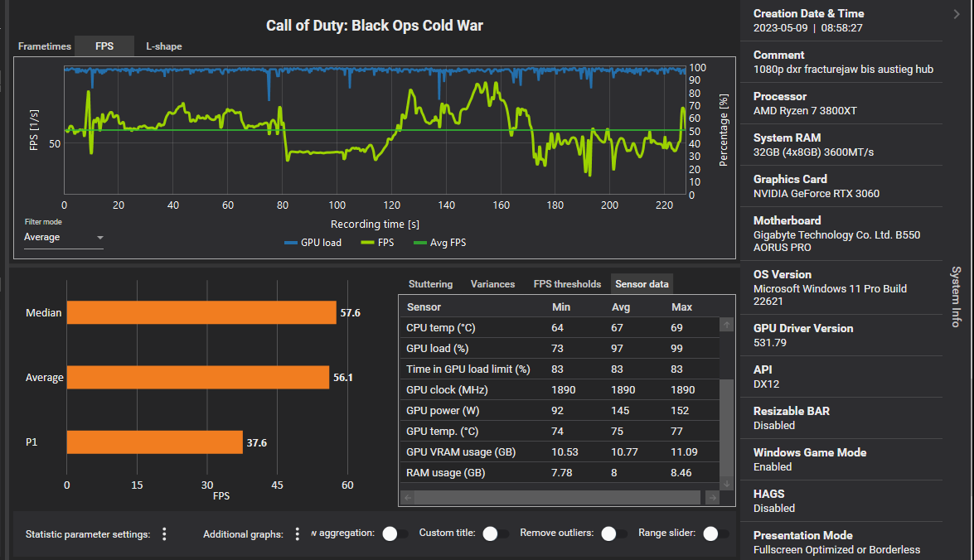Enable the Range slider switch
This screenshot has height=560, width=974.
pyautogui.click(x=716, y=534)
